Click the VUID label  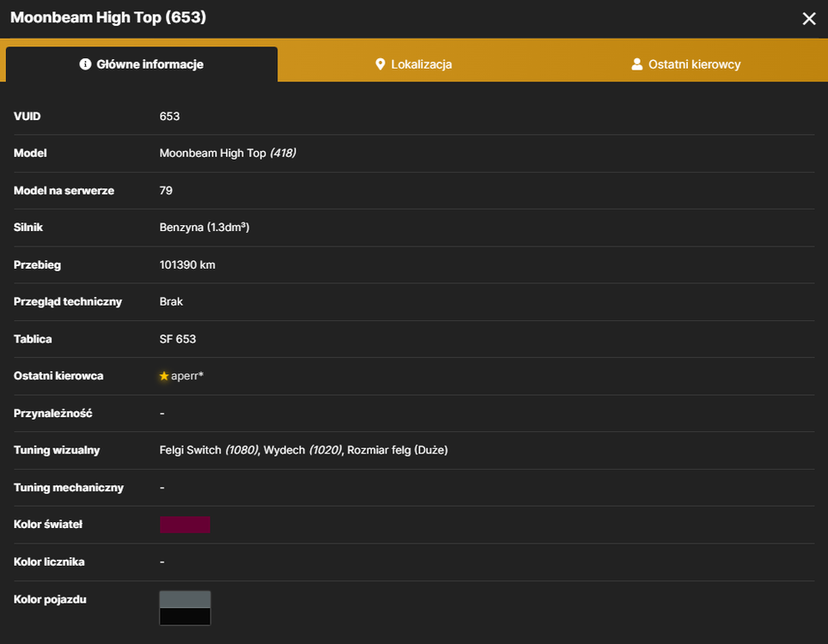point(27,116)
